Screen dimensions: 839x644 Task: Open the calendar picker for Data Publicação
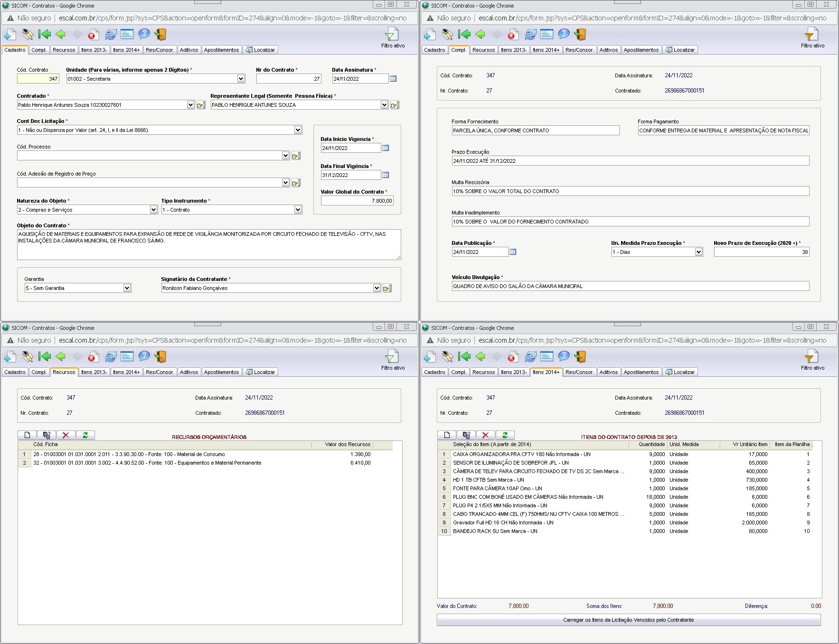pos(513,252)
